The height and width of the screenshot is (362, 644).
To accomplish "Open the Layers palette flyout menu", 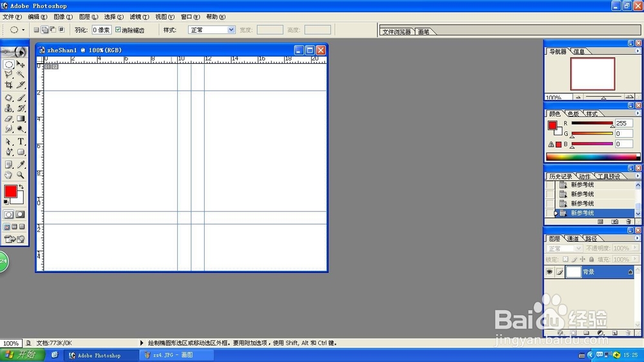I will (638, 238).
